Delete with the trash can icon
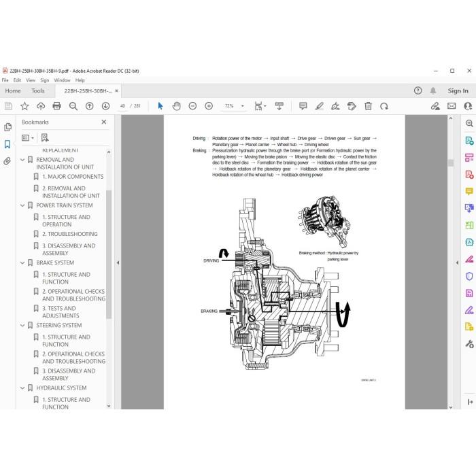 (368, 106)
